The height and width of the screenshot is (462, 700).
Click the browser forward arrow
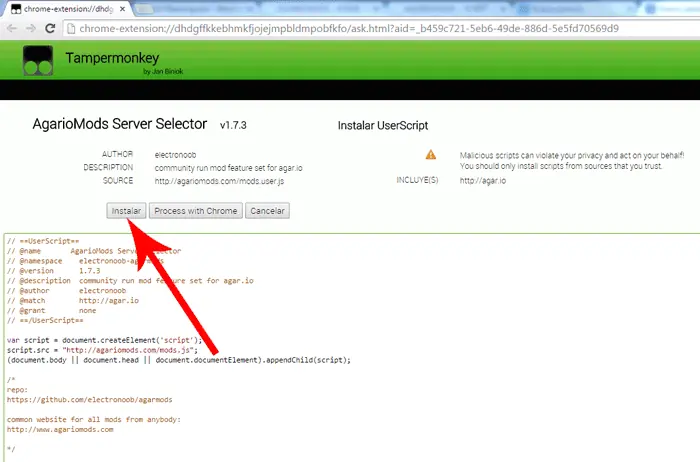tap(31, 29)
